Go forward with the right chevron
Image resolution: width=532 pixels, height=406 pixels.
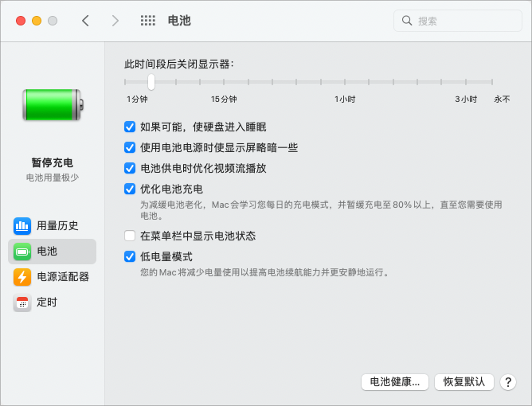point(115,21)
